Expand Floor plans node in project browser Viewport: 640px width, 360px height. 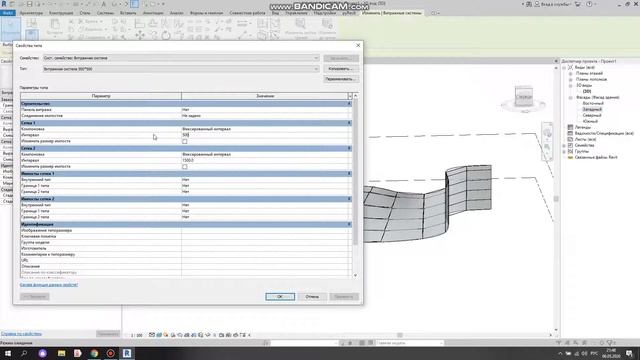[x=571, y=73]
